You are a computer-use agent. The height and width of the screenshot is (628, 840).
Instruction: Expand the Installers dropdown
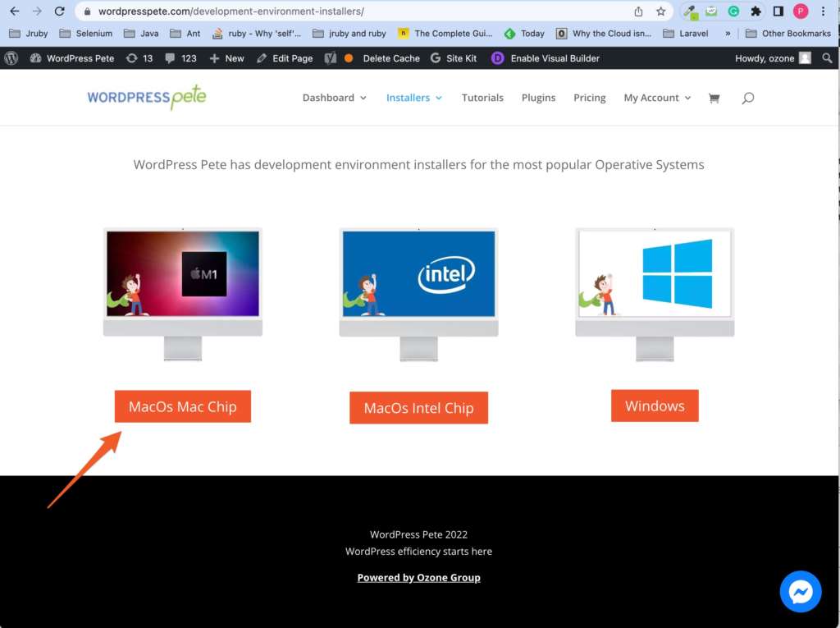coord(414,98)
